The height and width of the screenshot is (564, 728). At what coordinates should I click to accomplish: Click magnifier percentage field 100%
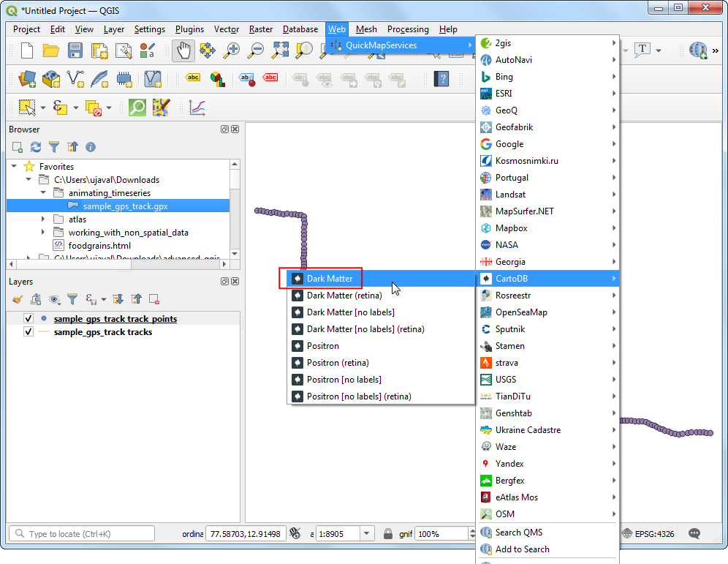point(441,534)
